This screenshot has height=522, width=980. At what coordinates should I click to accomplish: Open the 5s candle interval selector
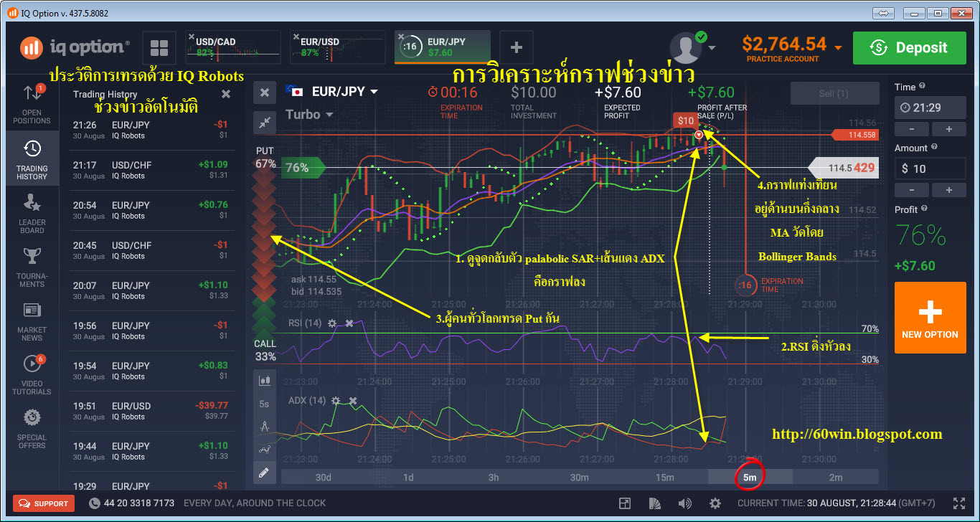click(x=264, y=404)
